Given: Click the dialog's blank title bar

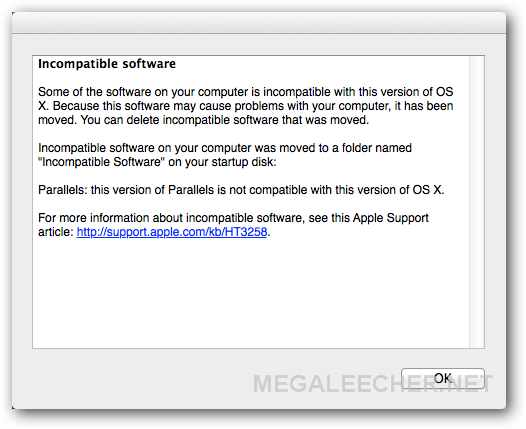Looking at the screenshot, I should pos(259,23).
